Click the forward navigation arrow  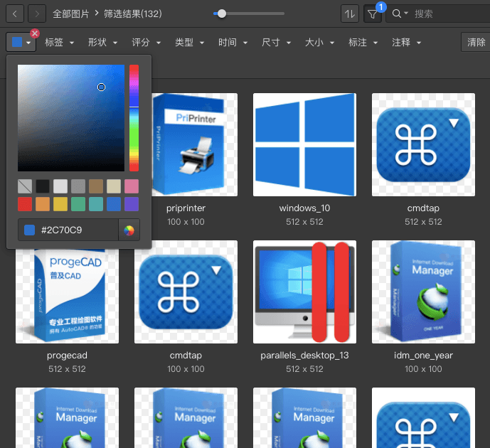(38, 13)
